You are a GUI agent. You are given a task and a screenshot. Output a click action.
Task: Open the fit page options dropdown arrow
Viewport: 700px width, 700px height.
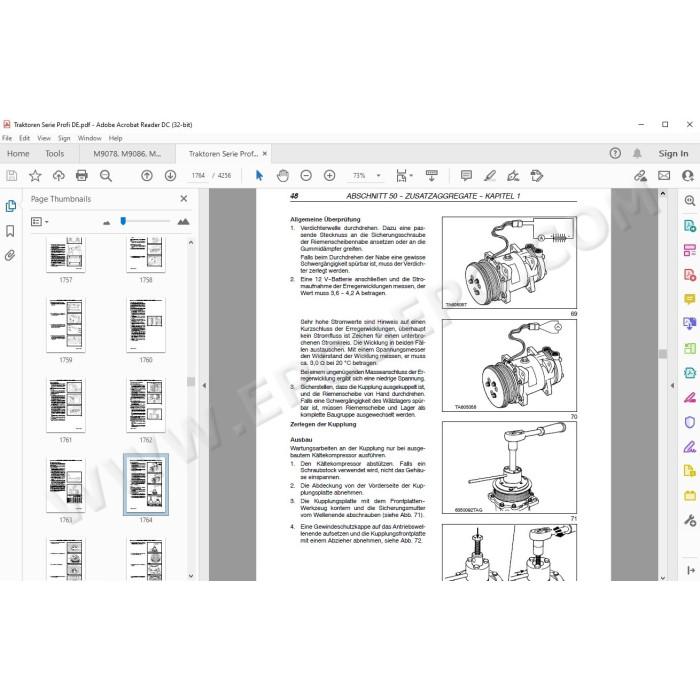pos(411,176)
